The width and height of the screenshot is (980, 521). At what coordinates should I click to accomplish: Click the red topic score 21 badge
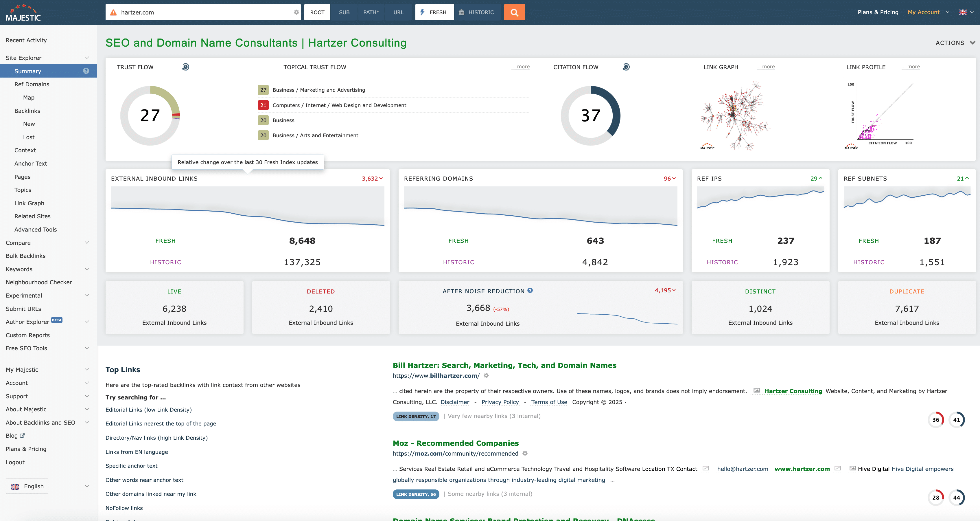[263, 105]
